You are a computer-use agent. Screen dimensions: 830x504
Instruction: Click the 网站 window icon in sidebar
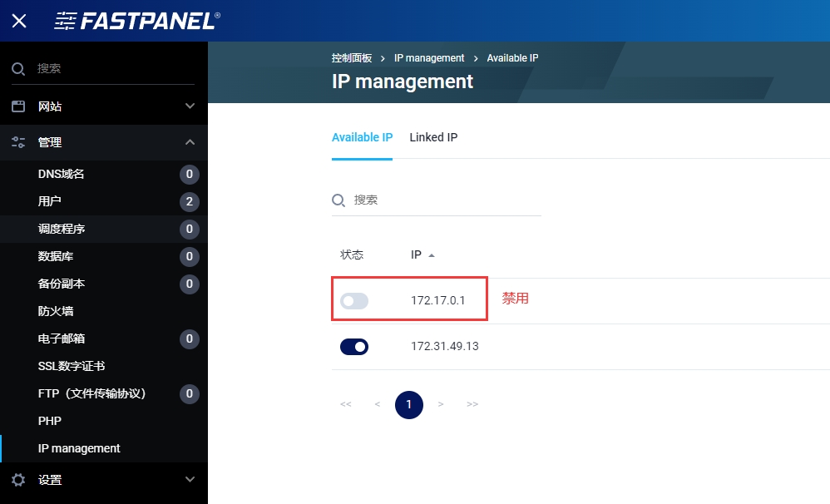[18, 106]
